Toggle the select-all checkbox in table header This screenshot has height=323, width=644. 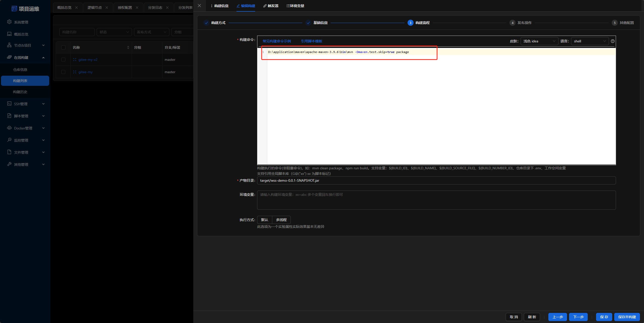click(63, 47)
